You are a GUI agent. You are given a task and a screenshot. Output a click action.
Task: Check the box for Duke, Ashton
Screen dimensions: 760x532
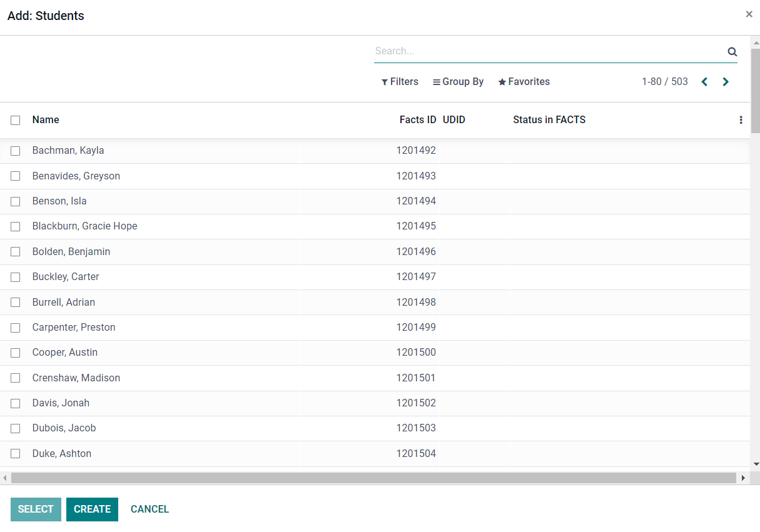click(16, 454)
